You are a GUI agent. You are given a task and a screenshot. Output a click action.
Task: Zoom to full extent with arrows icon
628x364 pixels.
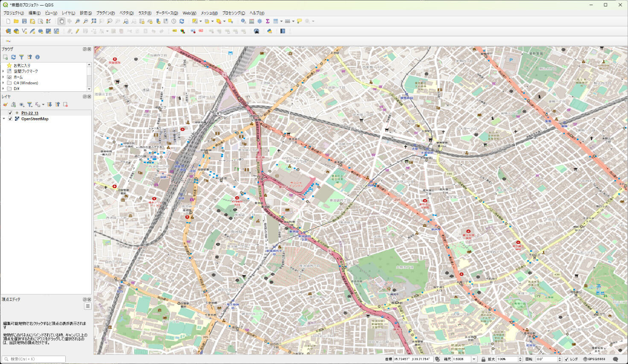pyautogui.click(x=94, y=21)
